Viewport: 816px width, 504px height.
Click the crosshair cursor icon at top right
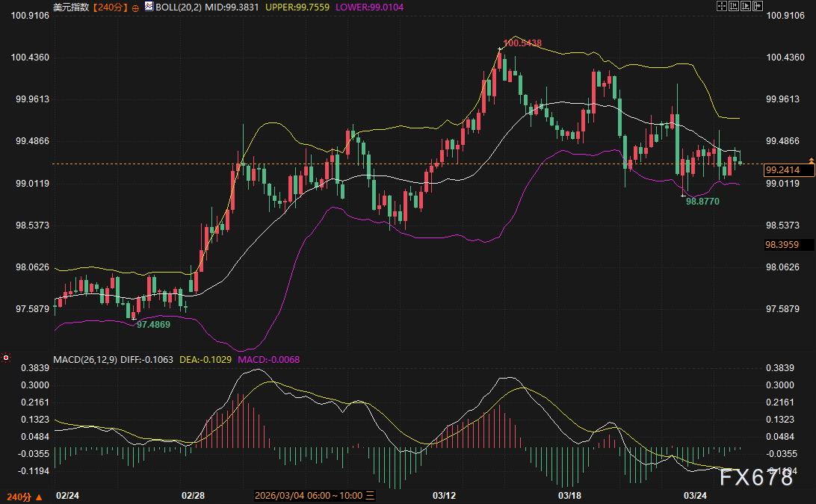click(722, 6)
